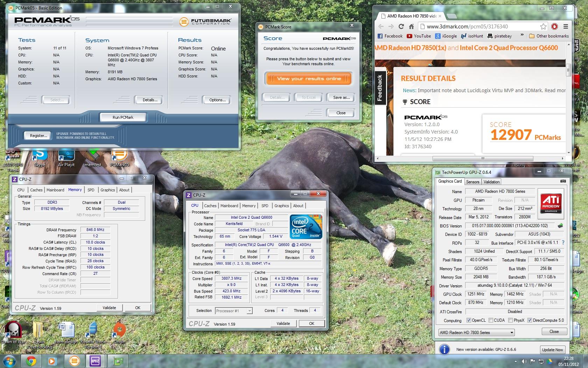Open the Graphics tab in front CPU-Z window
Viewport: 588px width, 368px height.
point(282,206)
